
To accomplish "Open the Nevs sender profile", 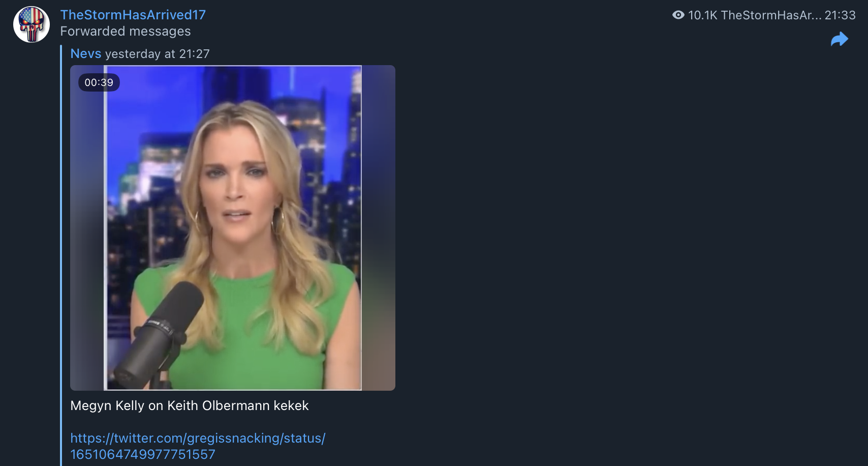I will pos(86,53).
